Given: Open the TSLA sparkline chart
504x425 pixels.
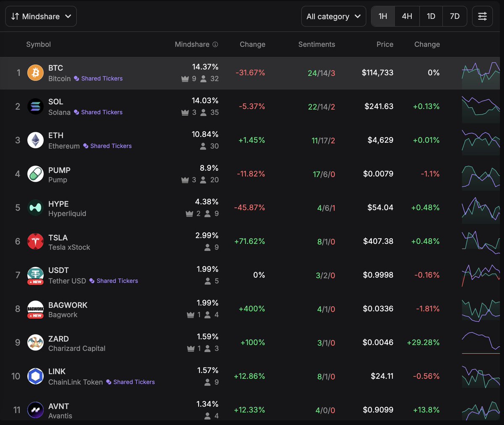Looking at the screenshot, I should 481,242.
